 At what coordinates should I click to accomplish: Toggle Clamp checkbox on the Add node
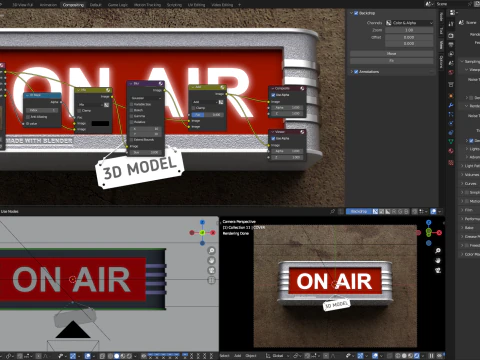tap(193, 108)
